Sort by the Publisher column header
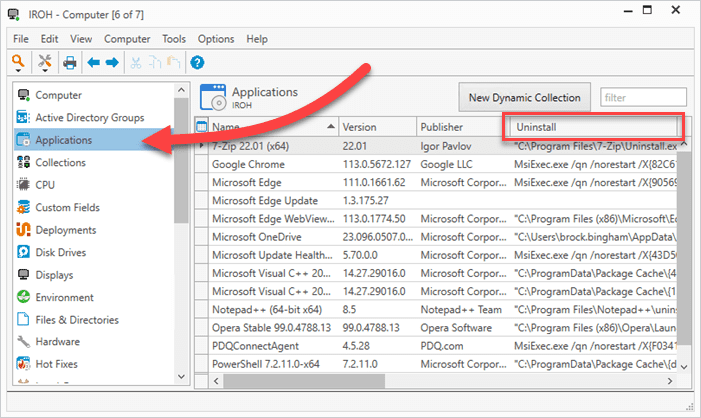The image size is (701, 418). (x=460, y=127)
